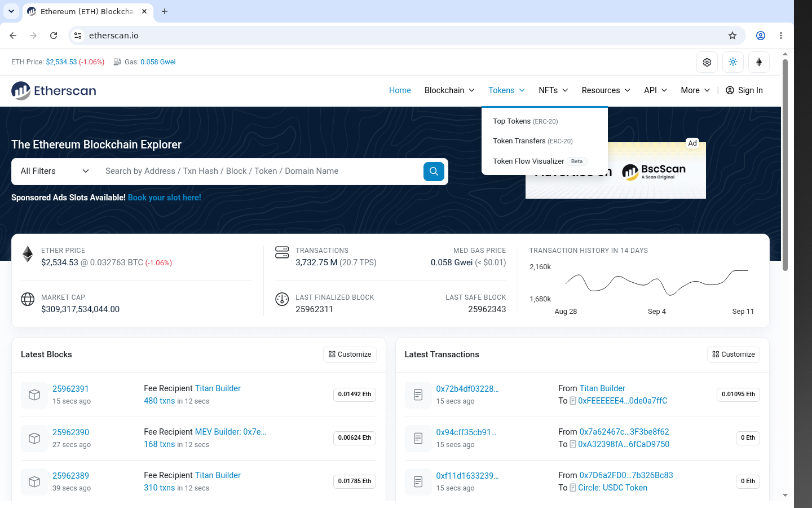Image resolution: width=812 pixels, height=508 pixels.
Task: Click the search by address input field
Action: pyautogui.click(x=261, y=172)
